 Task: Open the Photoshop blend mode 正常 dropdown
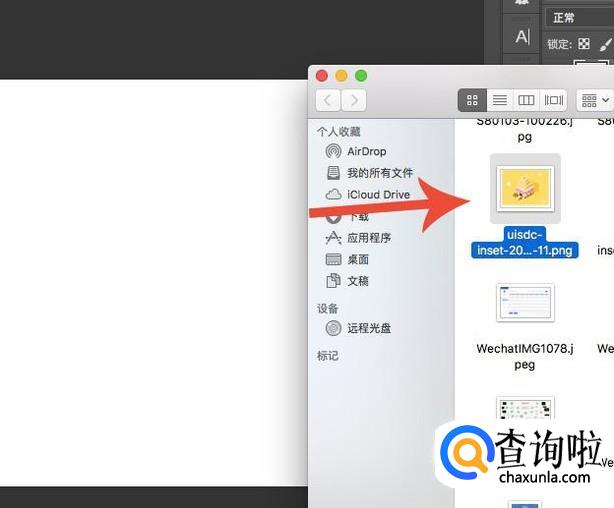[580, 18]
